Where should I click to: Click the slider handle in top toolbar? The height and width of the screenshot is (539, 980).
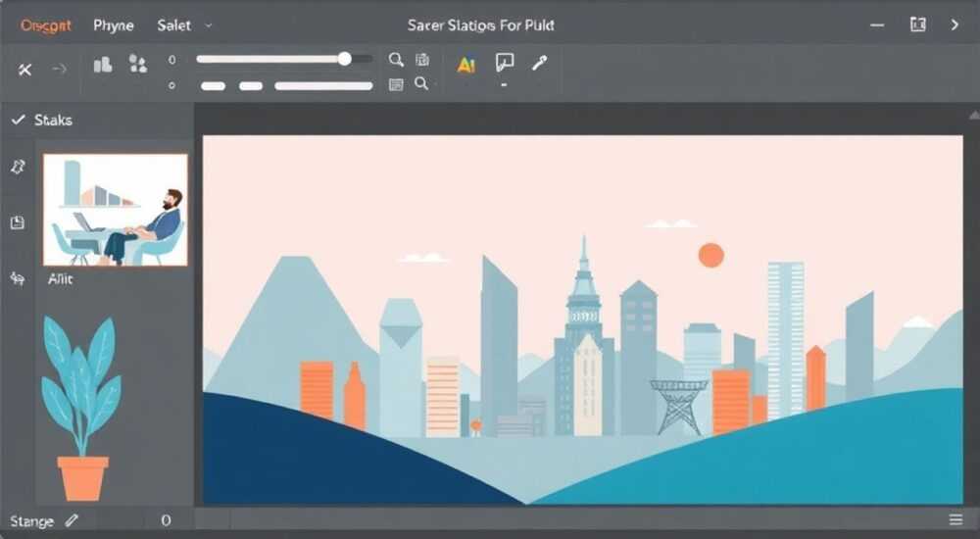pos(344,59)
